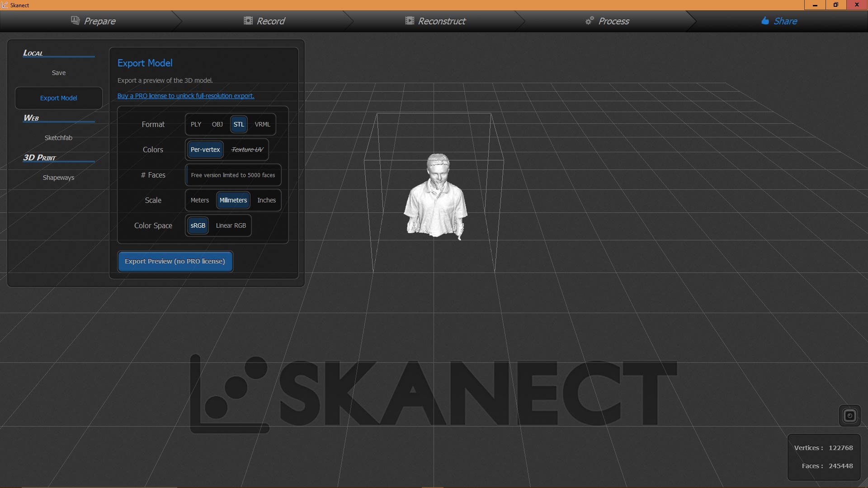Screen dimensions: 868x488
Task: Select Texture UV colors option
Action: point(247,150)
